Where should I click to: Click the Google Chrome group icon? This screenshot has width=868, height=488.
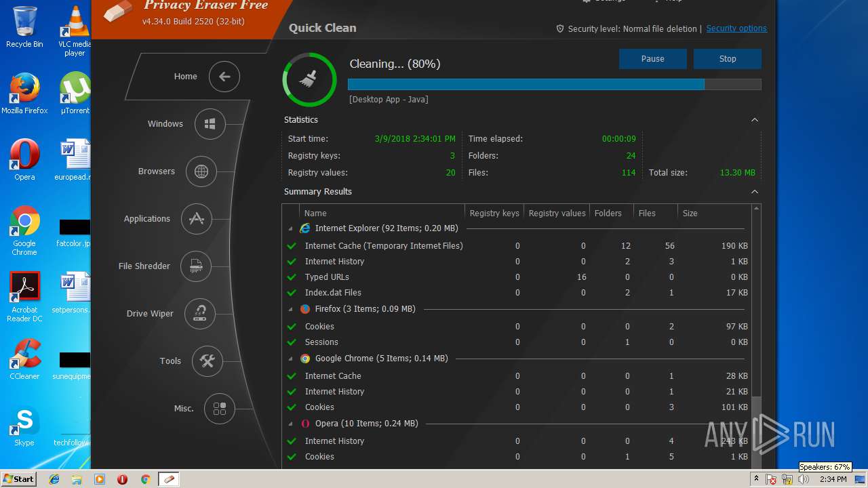(305, 359)
